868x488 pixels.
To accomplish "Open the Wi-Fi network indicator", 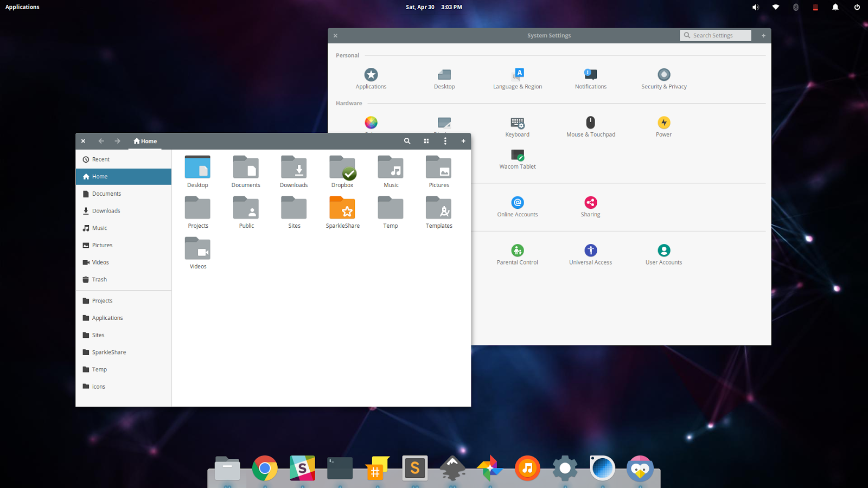I will (776, 7).
